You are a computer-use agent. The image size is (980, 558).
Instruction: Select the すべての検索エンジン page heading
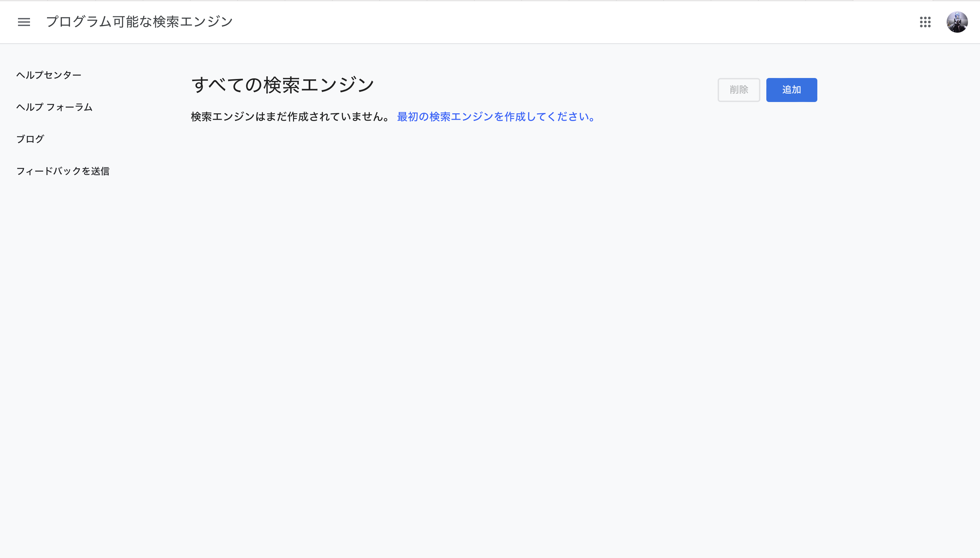(x=283, y=84)
